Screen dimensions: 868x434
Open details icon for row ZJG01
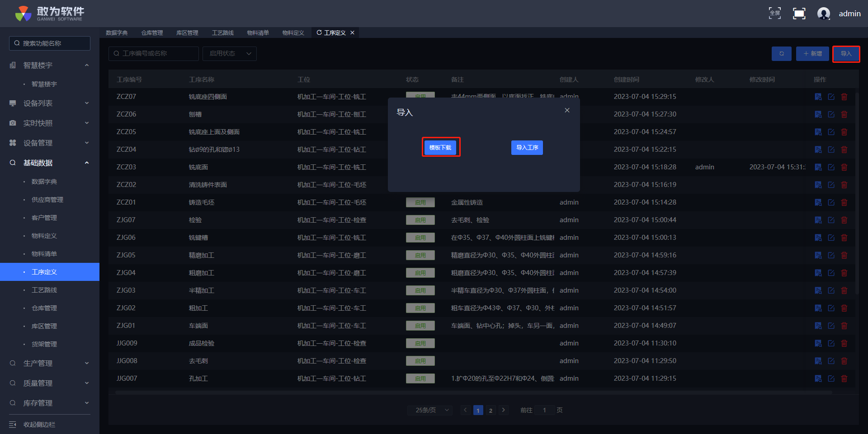point(818,326)
